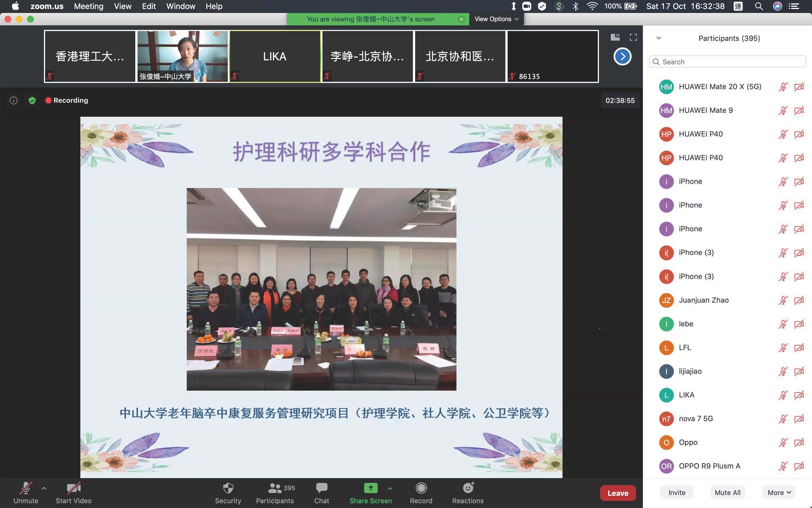Open the Security shield icon
Screen dimensions: 812x508
point(228,488)
